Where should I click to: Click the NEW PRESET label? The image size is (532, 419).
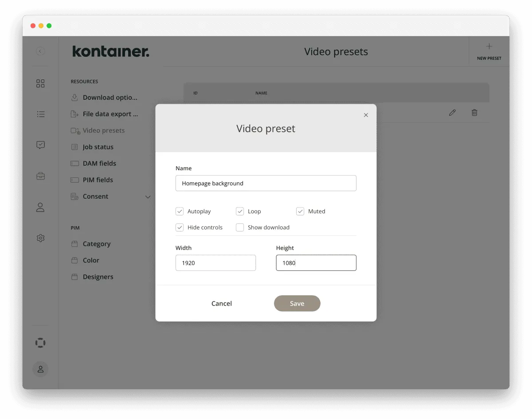489,58
